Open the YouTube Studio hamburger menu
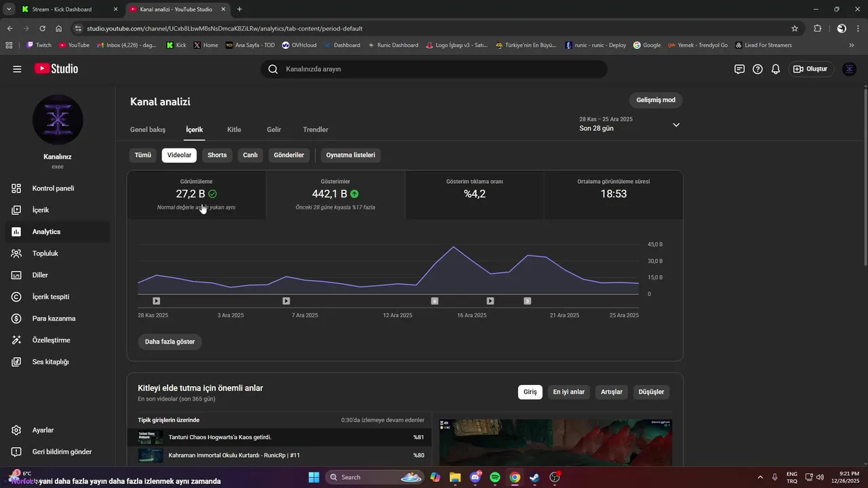 (x=17, y=69)
